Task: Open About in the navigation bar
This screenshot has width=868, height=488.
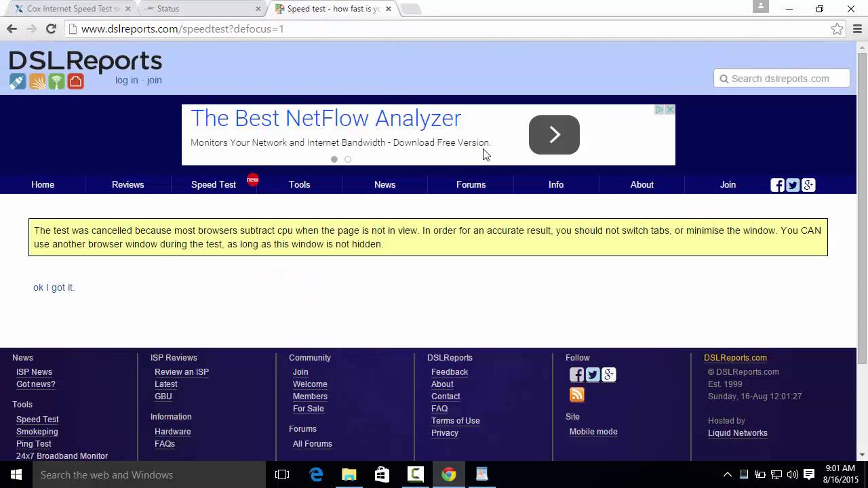Action: 642,184
